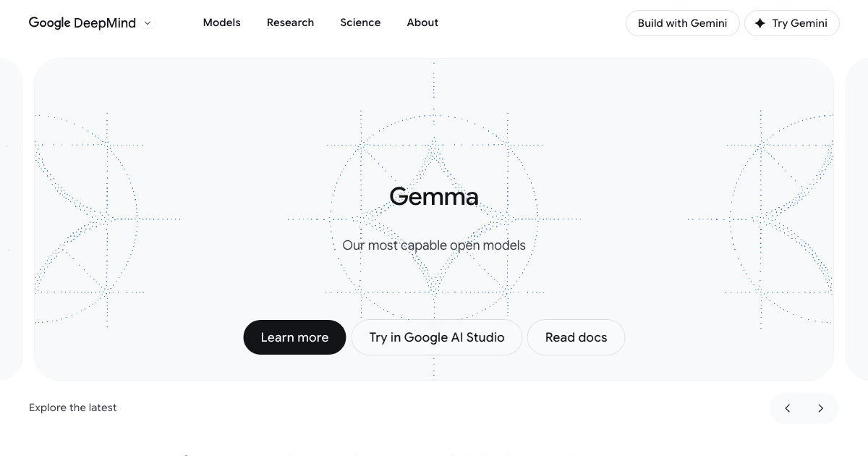868x456 pixels.
Task: Click the Learn more button
Action: pyautogui.click(x=294, y=337)
